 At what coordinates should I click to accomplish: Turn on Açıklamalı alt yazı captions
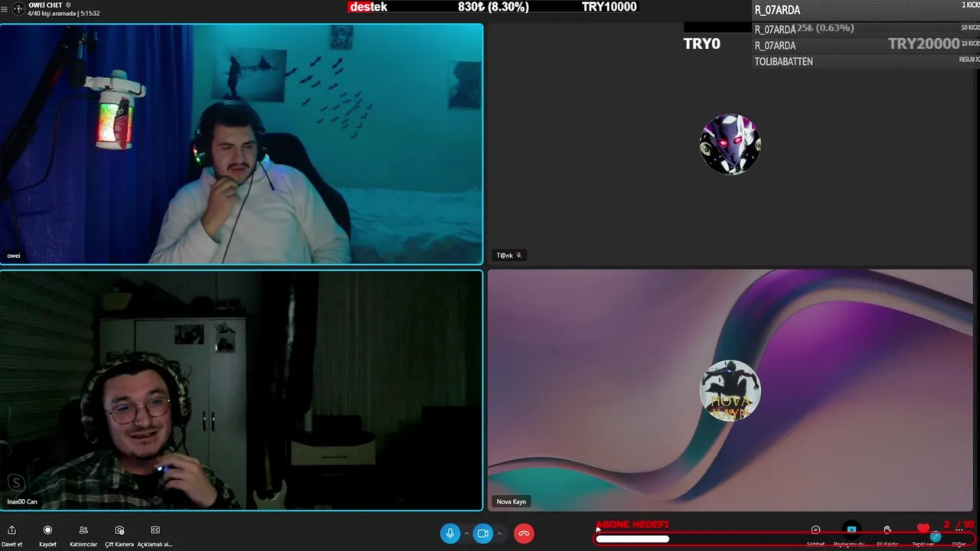155,535
